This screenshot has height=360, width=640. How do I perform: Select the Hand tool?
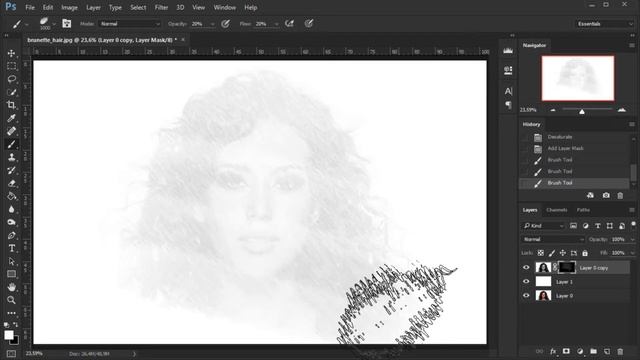pyautogui.click(x=11, y=287)
